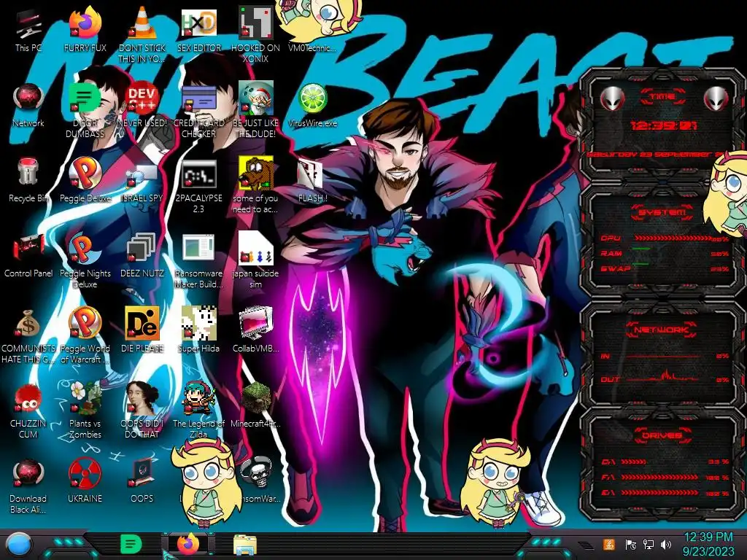
Task: Click the left alien head widget icon
Action: [x=612, y=98]
